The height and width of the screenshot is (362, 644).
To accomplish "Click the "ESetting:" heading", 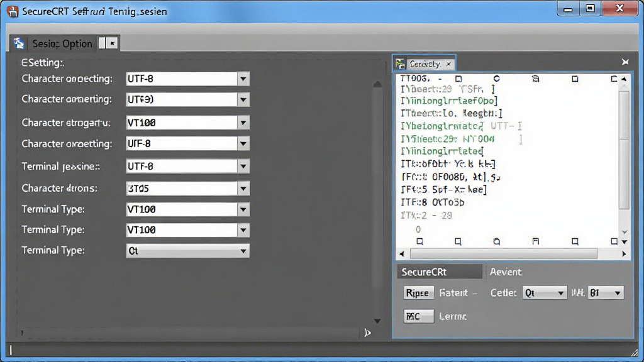I will pos(43,63).
